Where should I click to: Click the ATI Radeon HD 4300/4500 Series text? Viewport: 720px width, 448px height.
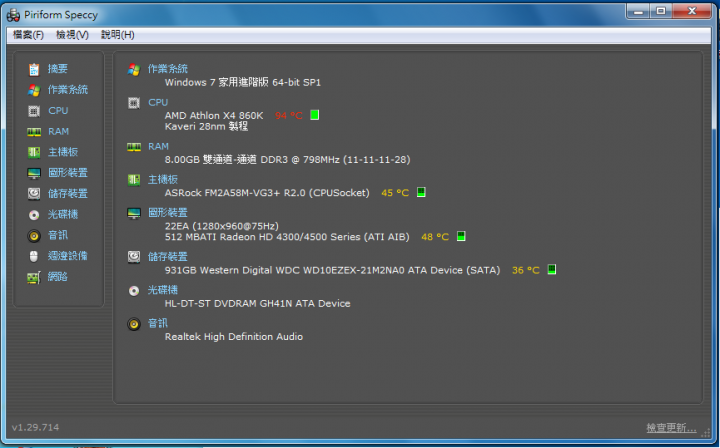coord(287,237)
